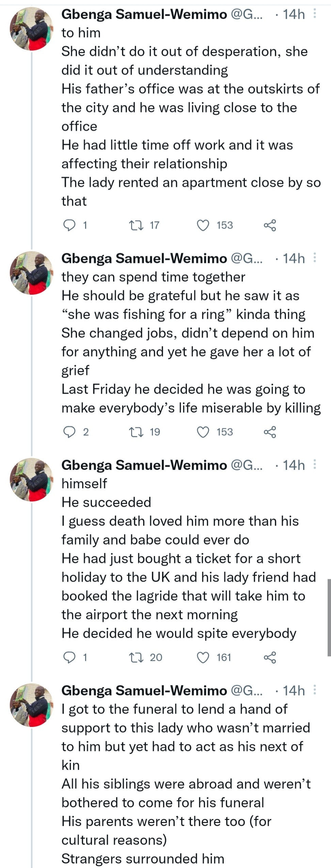Like the tweet about "fishing for a ring"
This screenshot has width=331, height=868.
click(203, 432)
